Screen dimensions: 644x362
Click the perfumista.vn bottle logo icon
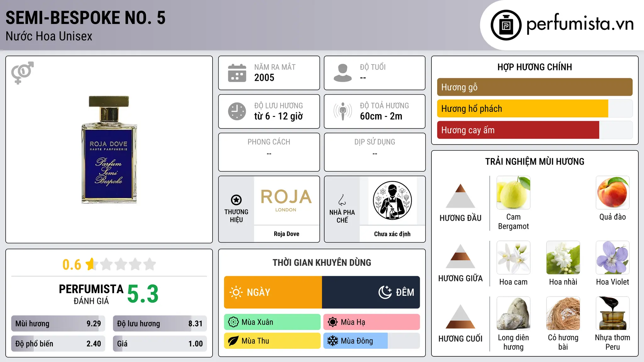[506, 25]
